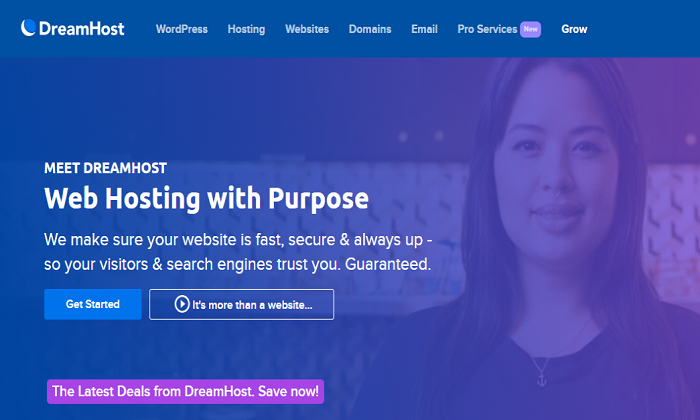
Task: Click the MEET DREAMHOST subheading text
Action: click(x=105, y=168)
